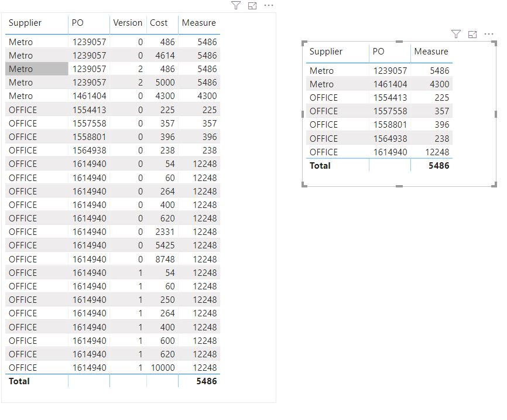507x420 pixels.
Task: Click total 5486 in right table
Action: 439,166
